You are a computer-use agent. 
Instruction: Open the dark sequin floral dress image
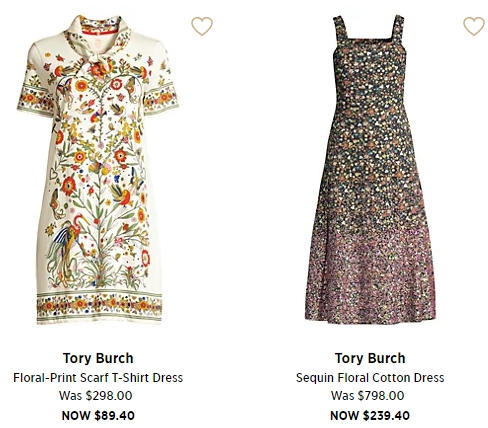tap(370, 168)
